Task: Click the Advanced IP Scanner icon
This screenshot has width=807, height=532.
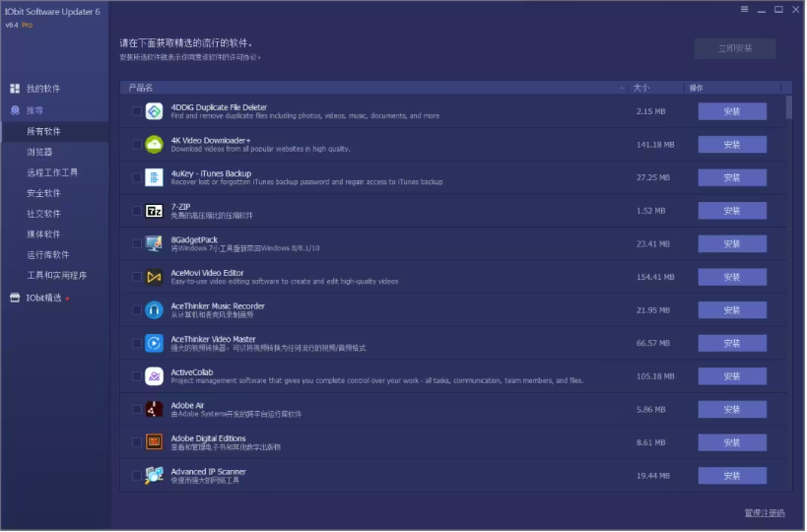Action: pyautogui.click(x=154, y=476)
